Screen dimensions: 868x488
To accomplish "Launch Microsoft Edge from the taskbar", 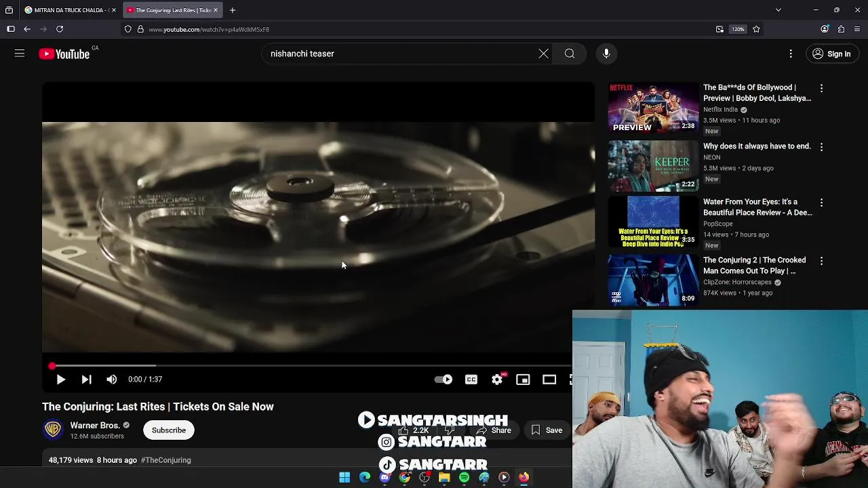I will click(365, 477).
